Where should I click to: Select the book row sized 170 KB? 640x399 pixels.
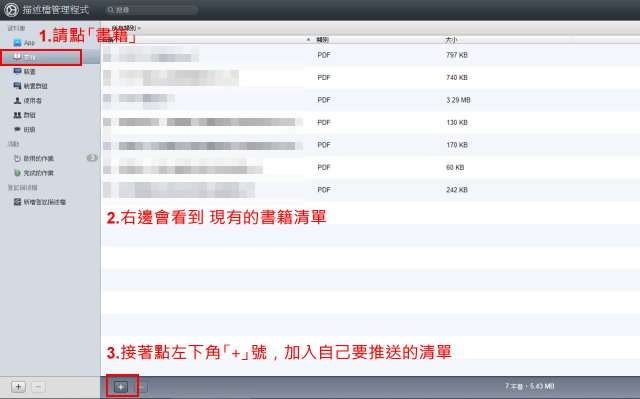(370, 145)
